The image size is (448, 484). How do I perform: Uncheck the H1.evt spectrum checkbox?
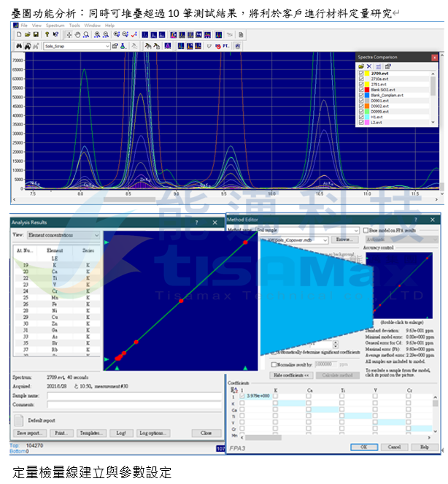361,117
